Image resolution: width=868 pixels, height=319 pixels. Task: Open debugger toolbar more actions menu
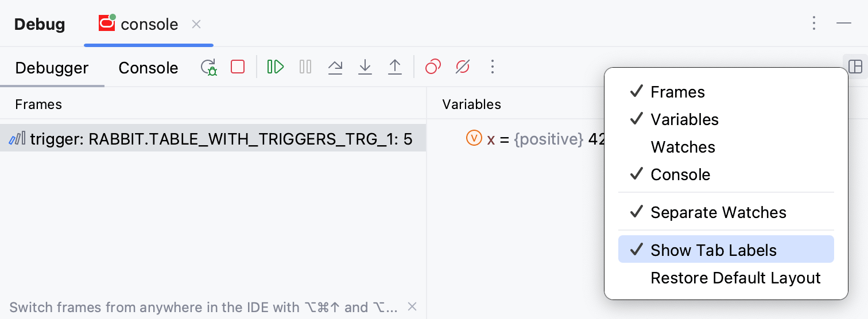pyautogui.click(x=492, y=67)
